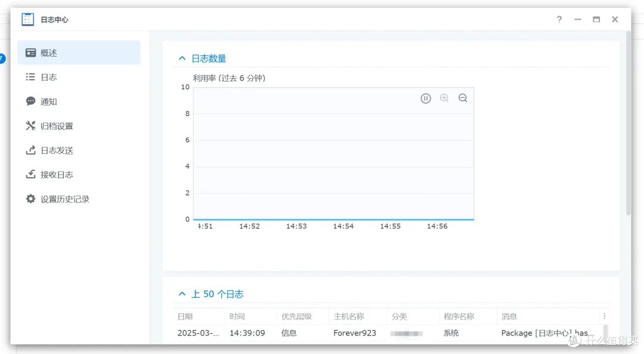Screen dimensions: 644x354
Task: Click the log table scrollbar
Action: point(605,334)
